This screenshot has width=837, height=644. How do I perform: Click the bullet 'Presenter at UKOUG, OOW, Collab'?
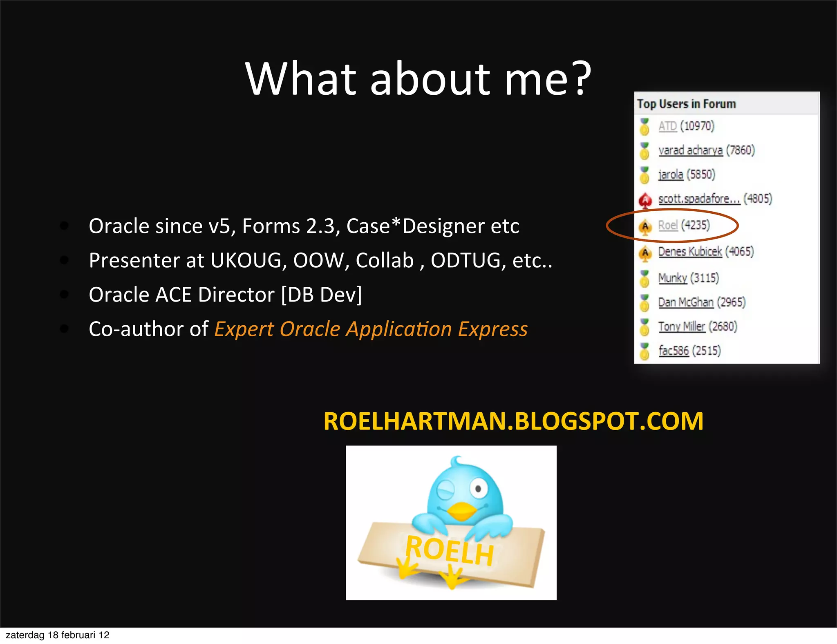pos(321,261)
